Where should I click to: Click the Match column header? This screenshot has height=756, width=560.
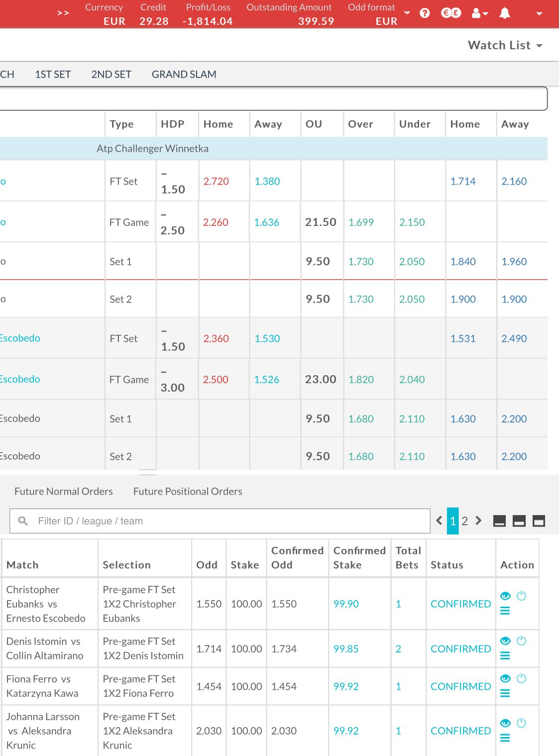(22, 565)
